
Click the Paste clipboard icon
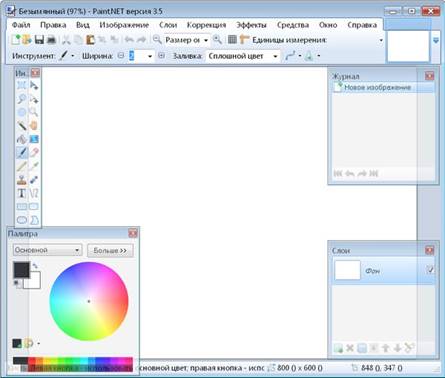coord(90,40)
